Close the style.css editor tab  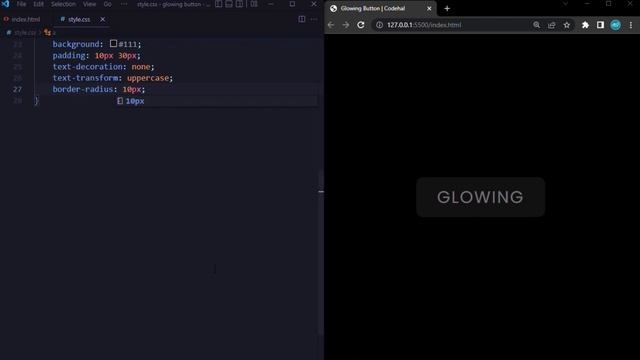point(102,19)
